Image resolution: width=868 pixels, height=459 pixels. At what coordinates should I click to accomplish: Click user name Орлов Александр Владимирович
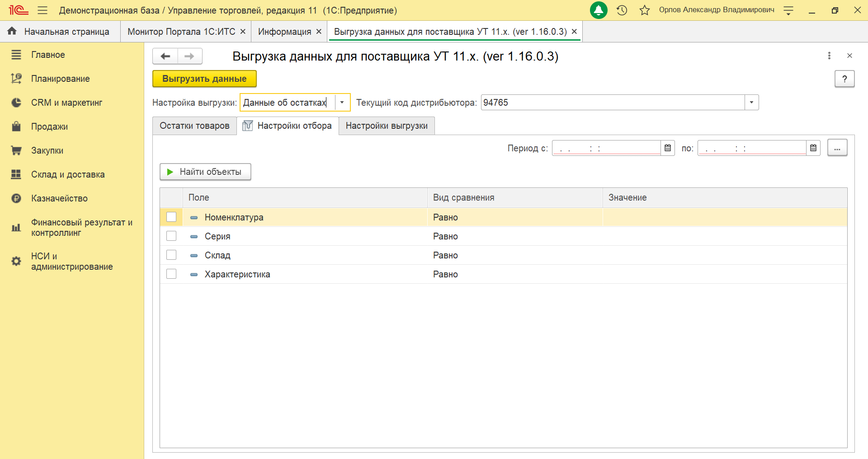click(717, 10)
